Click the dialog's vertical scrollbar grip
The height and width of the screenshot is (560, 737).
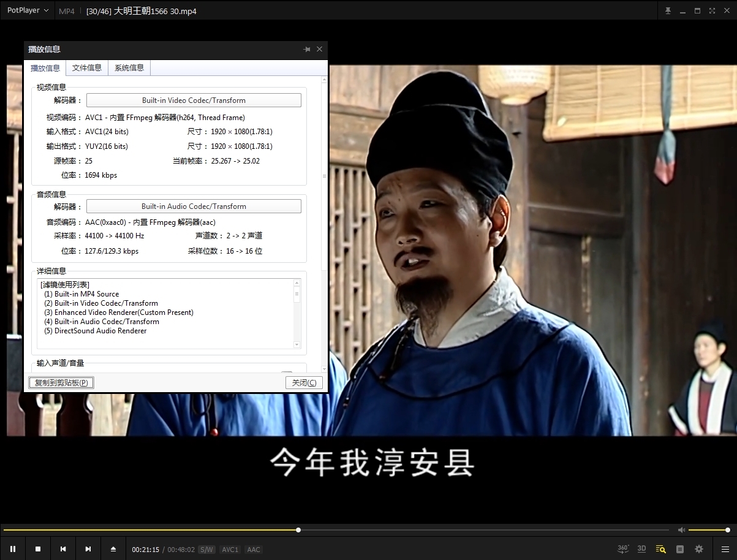324,176
